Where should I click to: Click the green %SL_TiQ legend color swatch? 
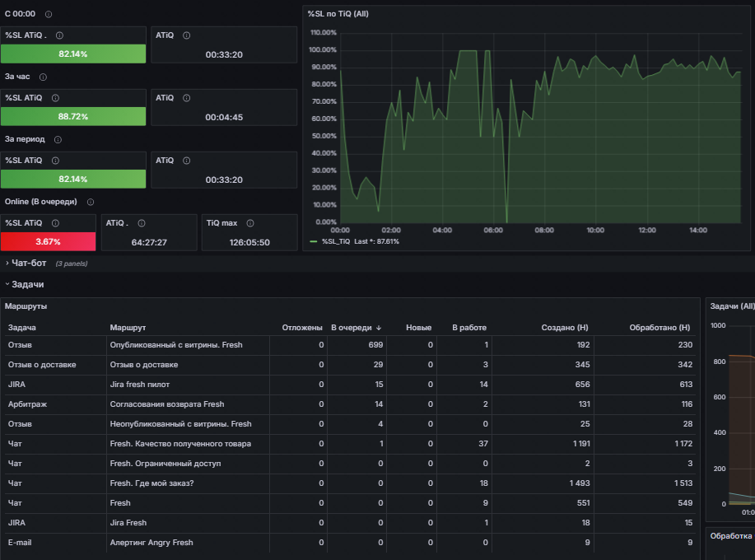[x=314, y=242]
